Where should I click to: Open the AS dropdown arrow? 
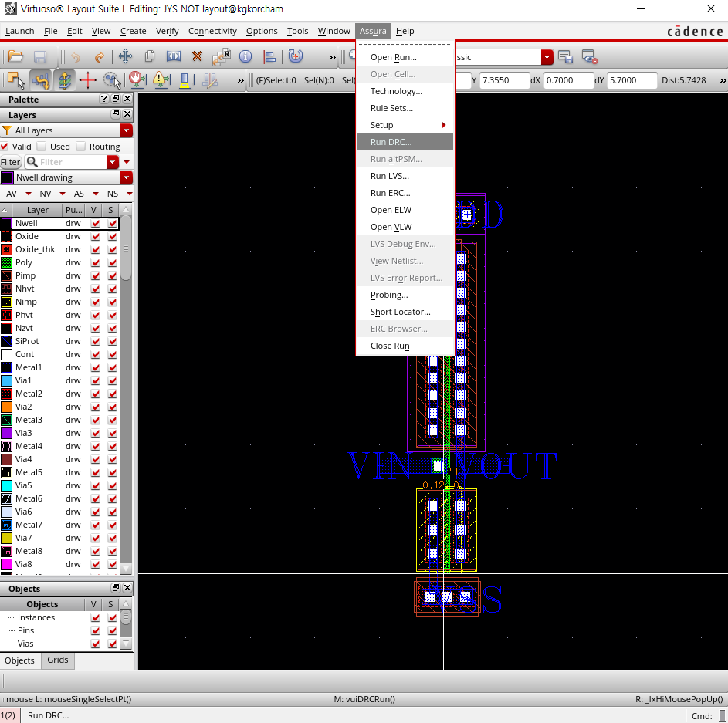coord(96,194)
